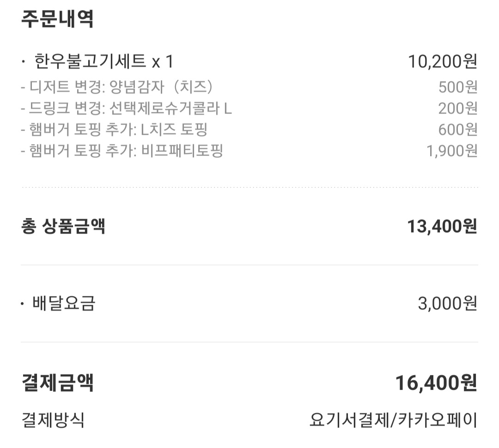Select the 주문내역 heading

pos(58,19)
